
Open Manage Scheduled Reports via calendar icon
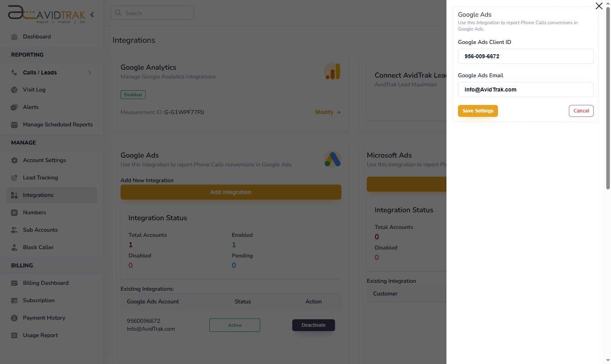pos(14,124)
